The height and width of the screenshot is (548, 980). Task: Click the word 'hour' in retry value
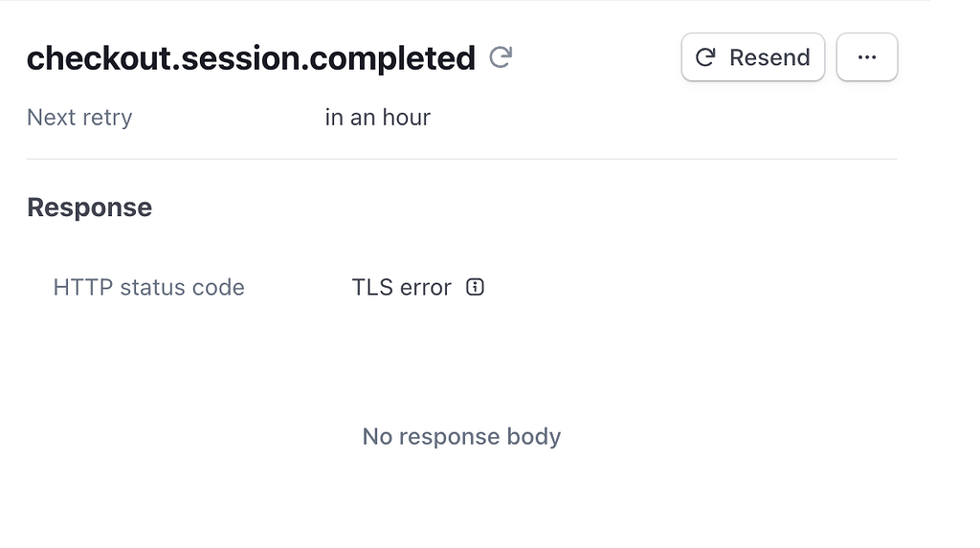tap(406, 118)
